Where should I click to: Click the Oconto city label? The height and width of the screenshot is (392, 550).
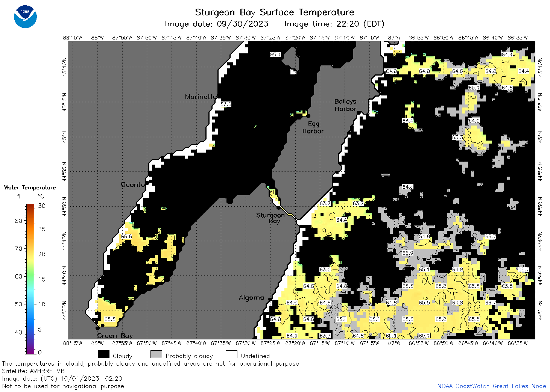pos(133,185)
